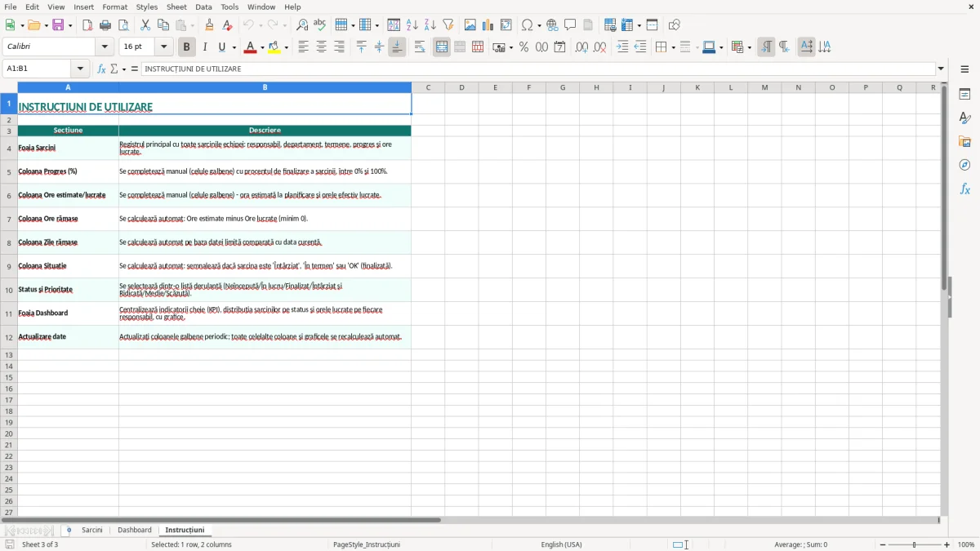Click column B header
The image size is (980, 551).
point(265,87)
